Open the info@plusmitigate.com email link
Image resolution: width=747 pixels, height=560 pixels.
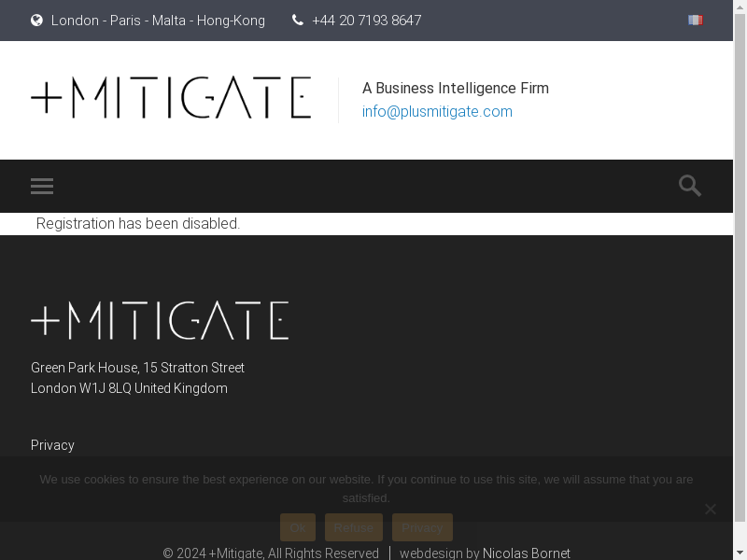(x=437, y=111)
